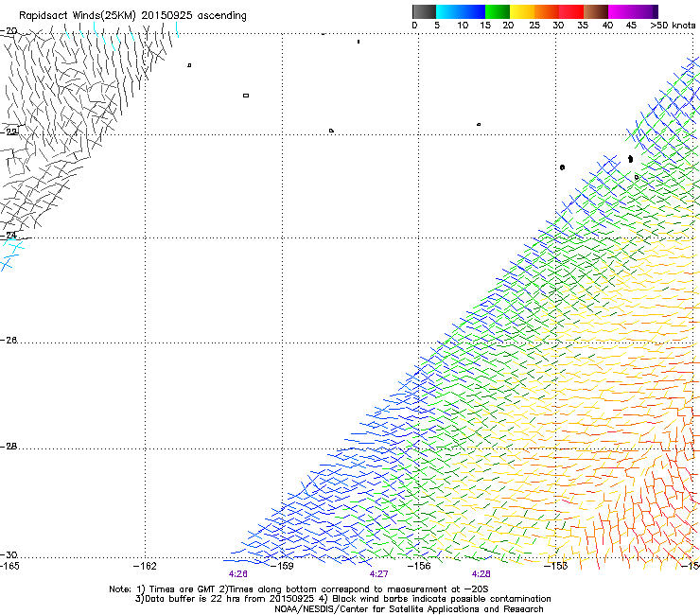Click the '-24' latitude axis label
The image size is (700, 615).
tap(9, 235)
